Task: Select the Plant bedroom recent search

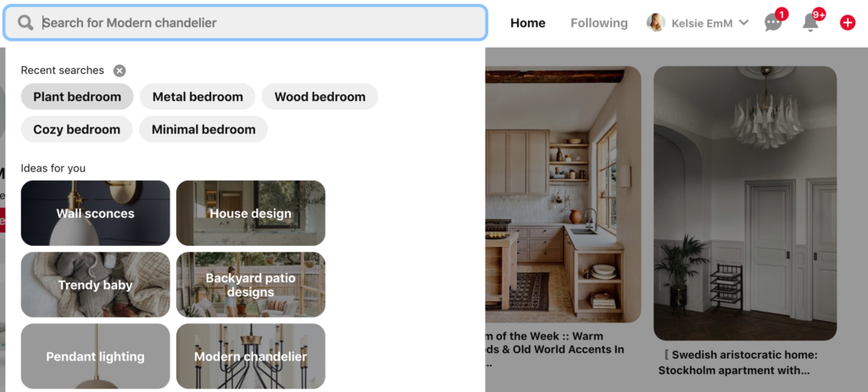Action: [x=77, y=97]
